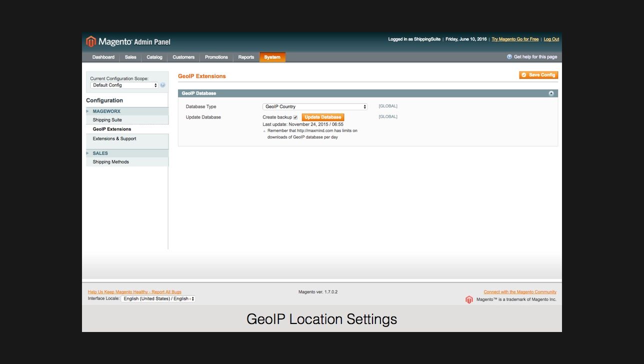Select Shipping Suite in the sidebar
Screen dimensions: 644x364
(107, 120)
